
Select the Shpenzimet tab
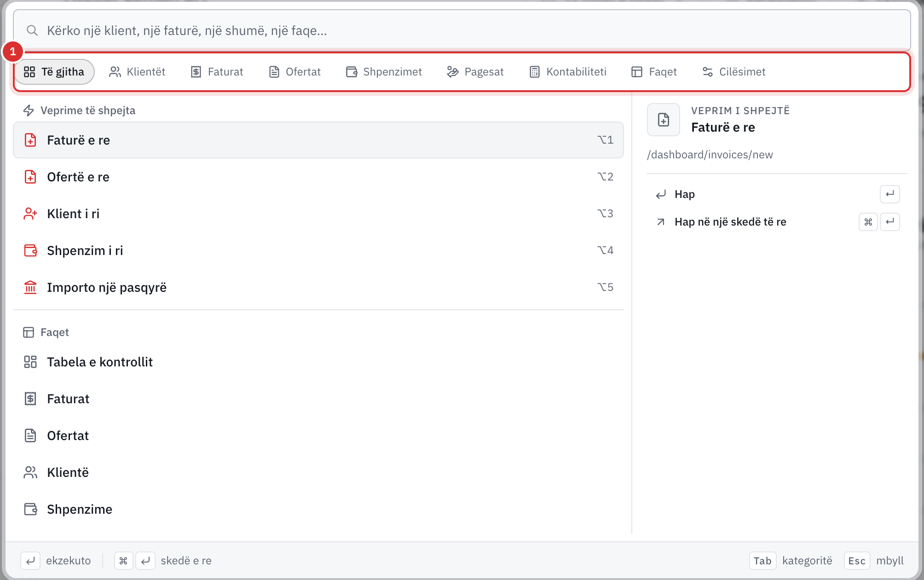[384, 72]
